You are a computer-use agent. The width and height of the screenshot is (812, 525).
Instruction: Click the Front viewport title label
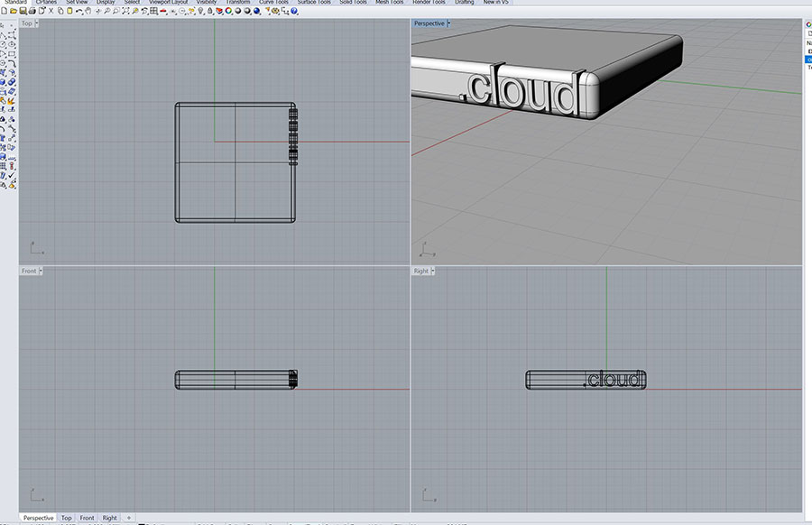tap(29, 271)
